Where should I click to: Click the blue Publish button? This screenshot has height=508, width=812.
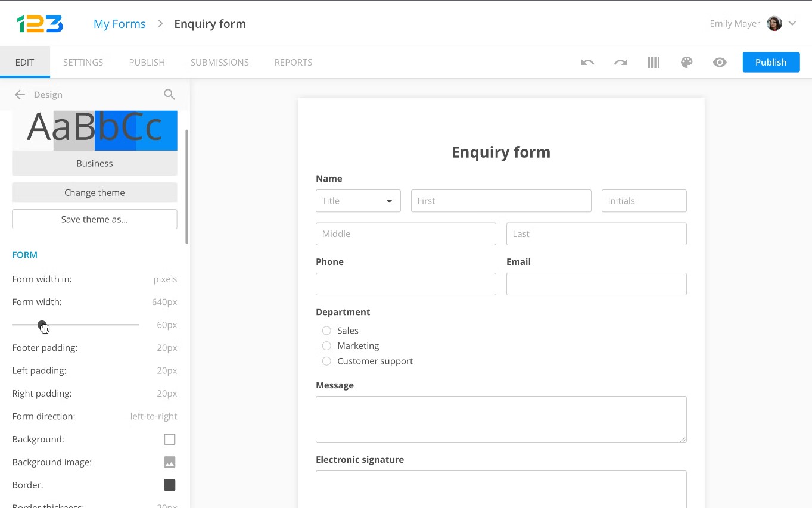tap(770, 62)
